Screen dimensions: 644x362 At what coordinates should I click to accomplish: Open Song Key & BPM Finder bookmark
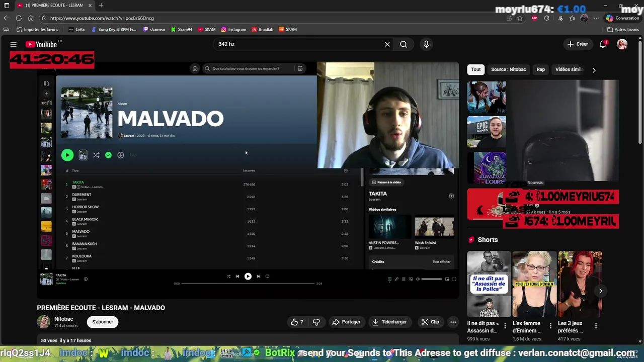click(x=113, y=29)
